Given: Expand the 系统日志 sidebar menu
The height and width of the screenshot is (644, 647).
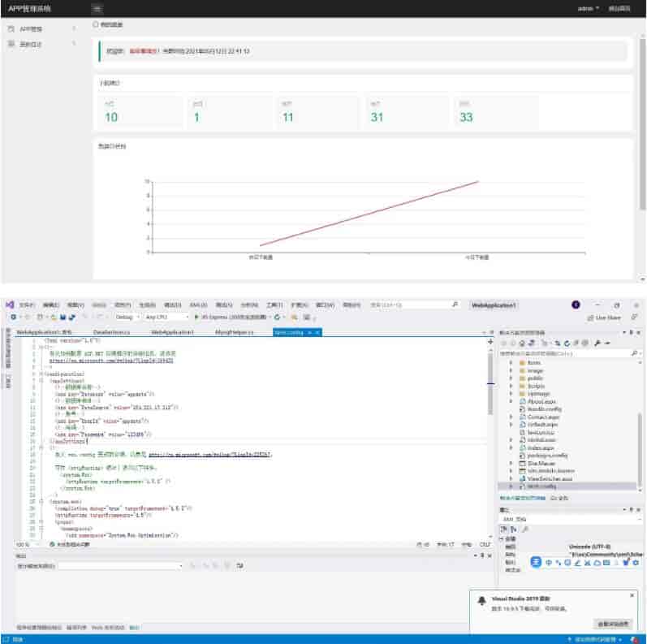Looking at the screenshot, I should tap(31, 44).
